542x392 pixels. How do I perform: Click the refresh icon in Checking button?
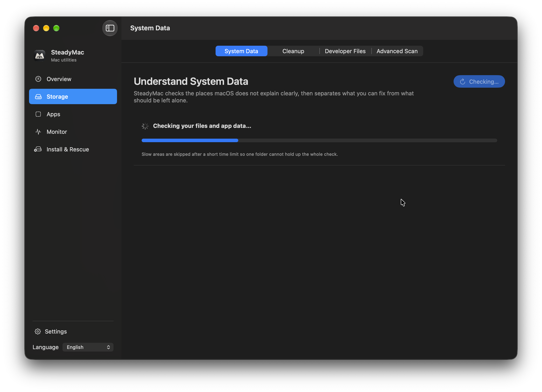(463, 82)
